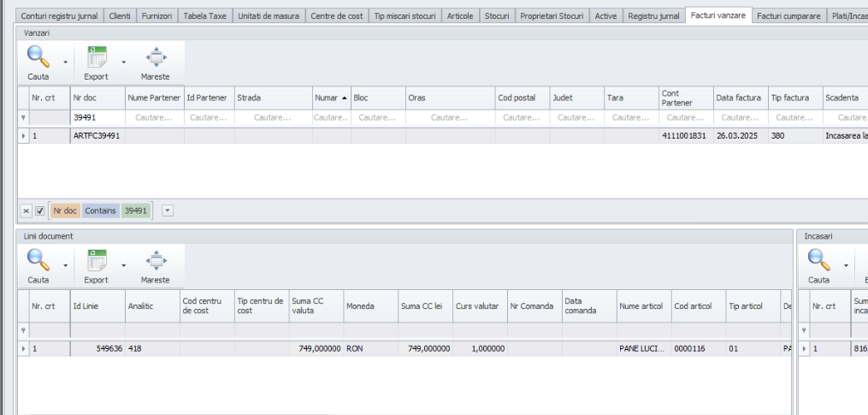This screenshot has height=415, width=868.
Task: Remove the Nr doc filter with X button
Action: pos(27,210)
